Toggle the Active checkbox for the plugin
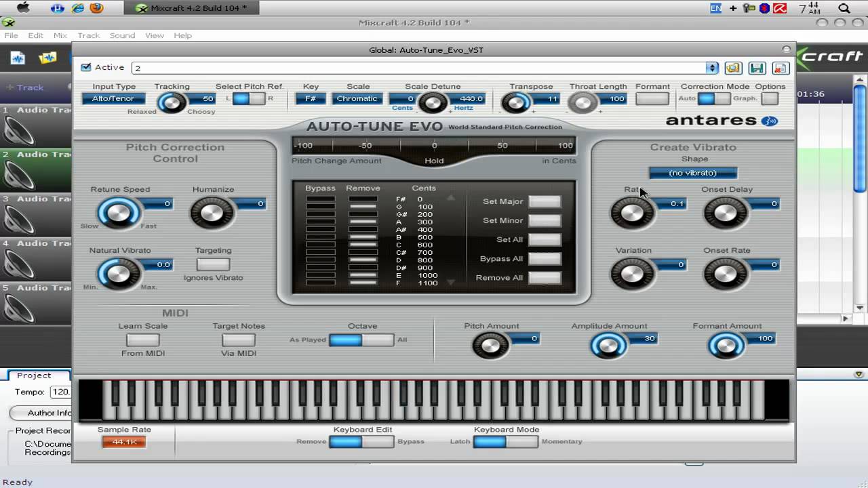The width and height of the screenshot is (868, 488). [86, 67]
